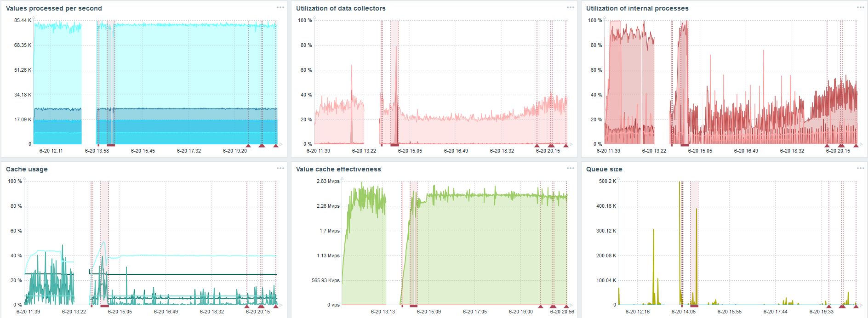Open menu for Values processed per second widget
Image resolution: width=868 pixels, height=318 pixels.
click(x=280, y=7)
